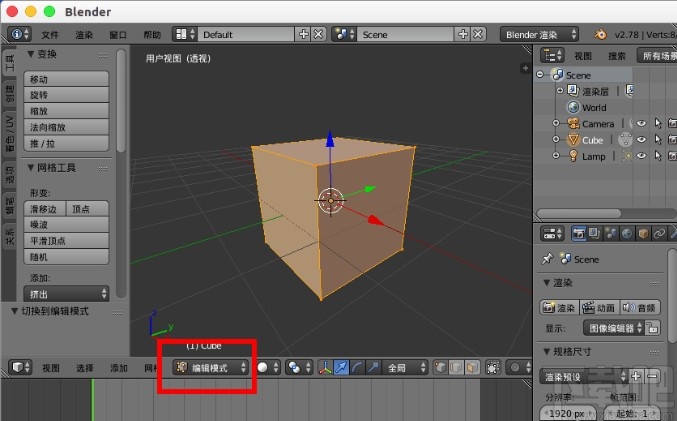This screenshot has height=421, width=677.
Task: Open the viewport shading sphere selector
Action: pyautogui.click(x=268, y=367)
